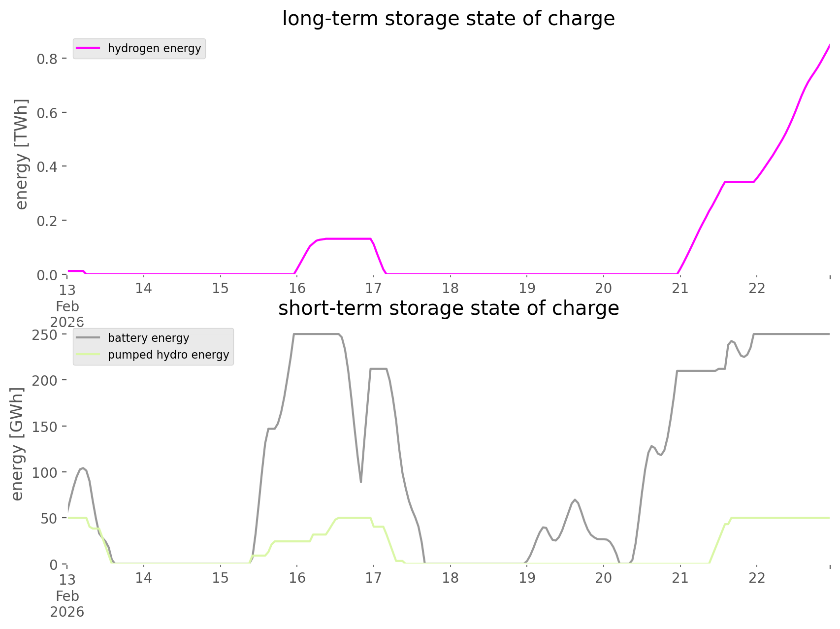The height and width of the screenshot is (629, 840).
Task: Select date 16 on the long-term chart axis
Action: tap(297, 288)
